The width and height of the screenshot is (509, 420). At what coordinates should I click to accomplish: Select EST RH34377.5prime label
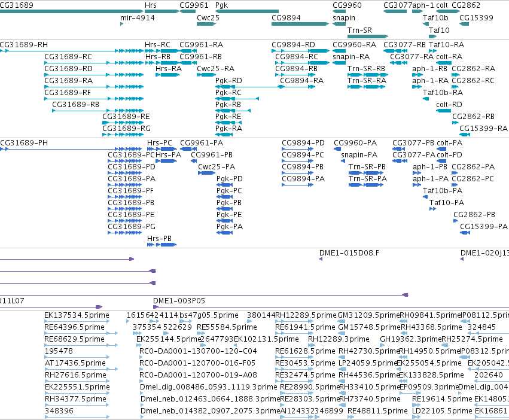(75, 399)
